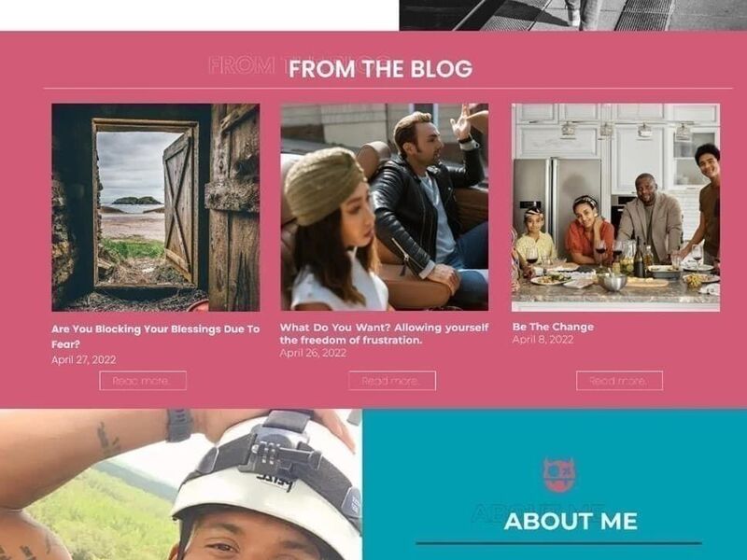Click the 'ABOUT ME' heading
The height and width of the screenshot is (560, 747).
[571, 521]
